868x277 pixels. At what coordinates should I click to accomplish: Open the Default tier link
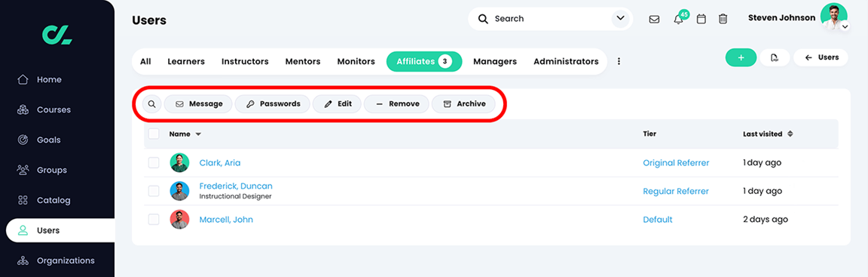(x=658, y=220)
